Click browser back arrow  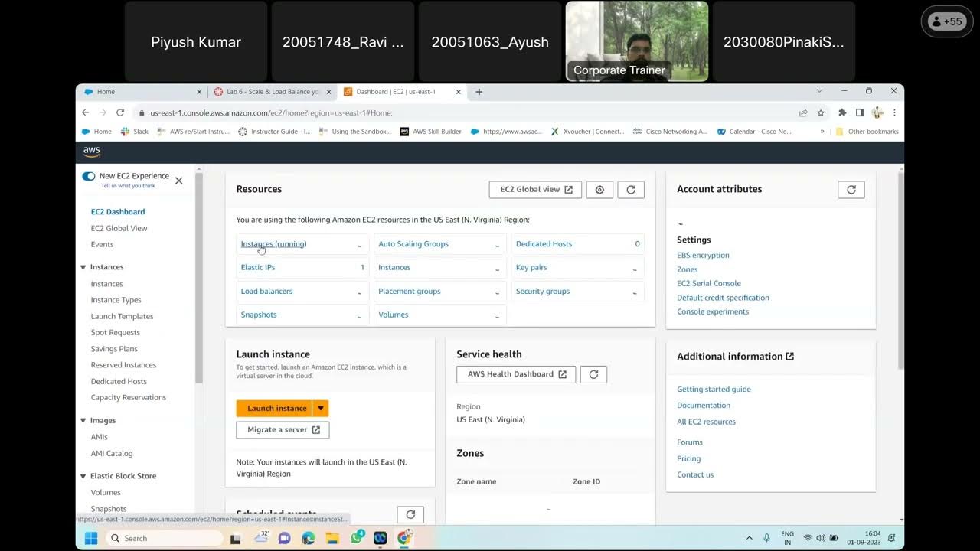tap(86, 112)
